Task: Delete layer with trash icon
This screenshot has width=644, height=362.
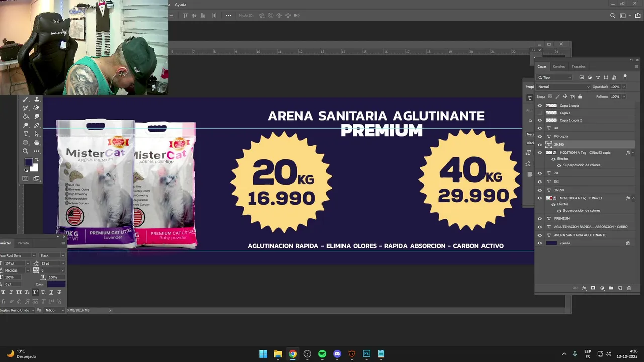Action: [629, 288]
